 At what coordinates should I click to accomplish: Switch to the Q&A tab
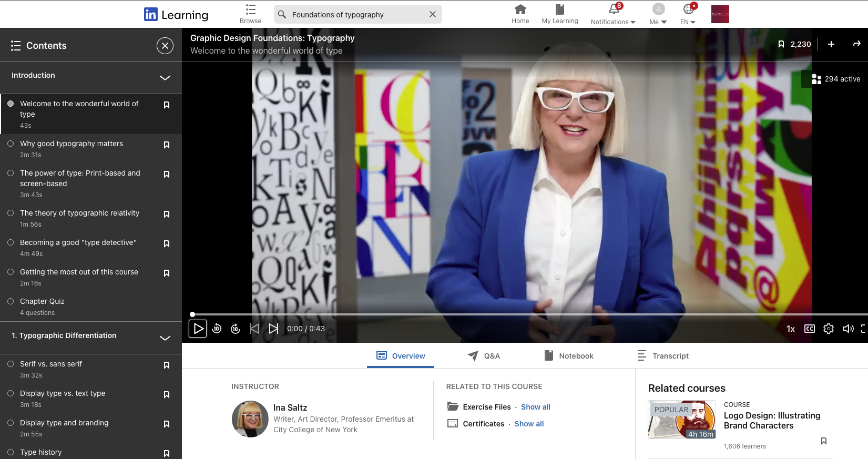click(x=484, y=356)
